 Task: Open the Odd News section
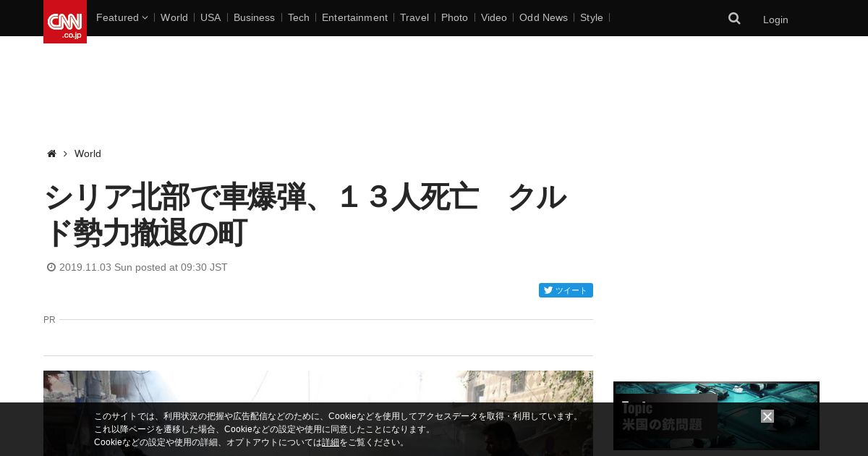[543, 17]
